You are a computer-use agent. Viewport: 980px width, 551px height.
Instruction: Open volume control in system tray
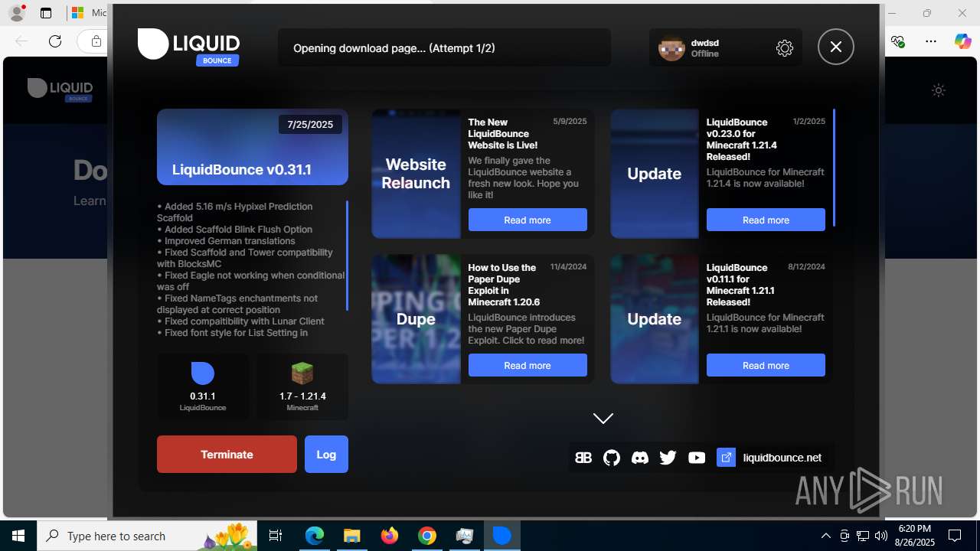click(x=880, y=536)
